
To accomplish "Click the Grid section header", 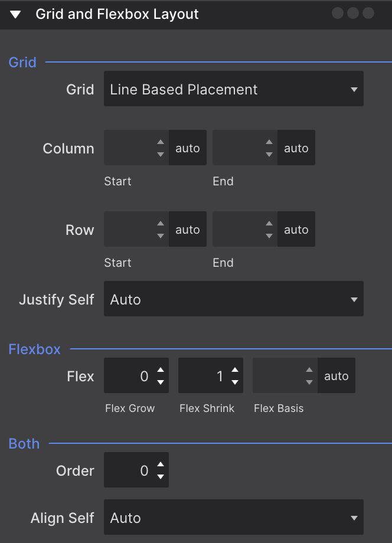I will point(22,62).
